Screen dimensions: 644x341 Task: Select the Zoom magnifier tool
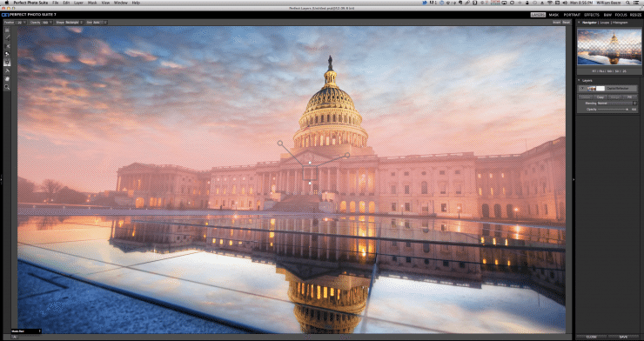click(7, 87)
